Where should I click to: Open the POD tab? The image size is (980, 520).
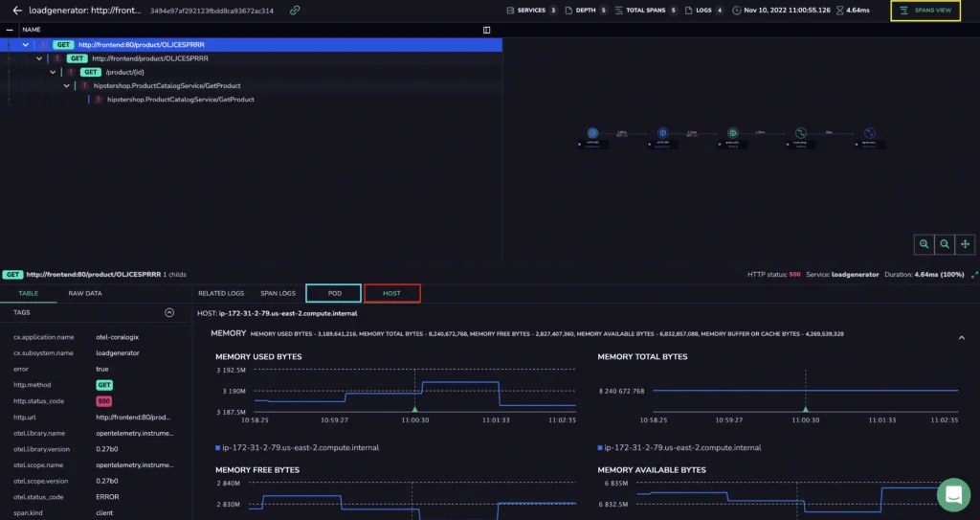[x=334, y=293]
